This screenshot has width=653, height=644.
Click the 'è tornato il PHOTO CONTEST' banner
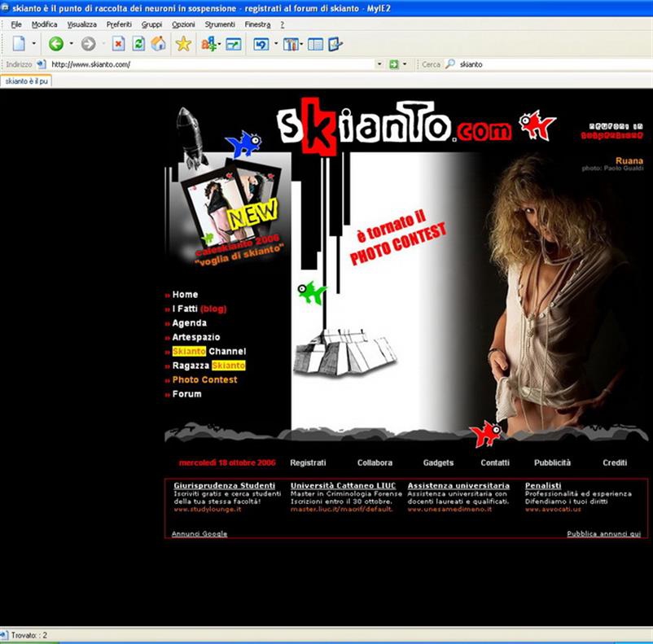click(397, 237)
